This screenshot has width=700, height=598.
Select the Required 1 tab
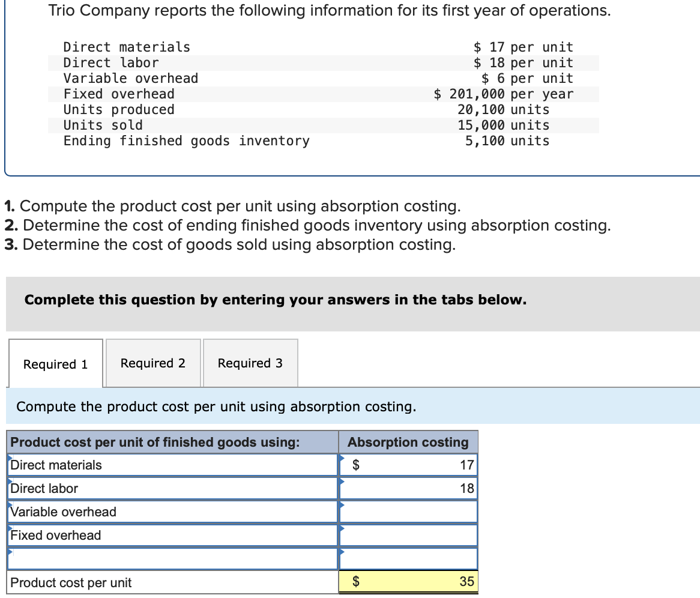click(55, 363)
